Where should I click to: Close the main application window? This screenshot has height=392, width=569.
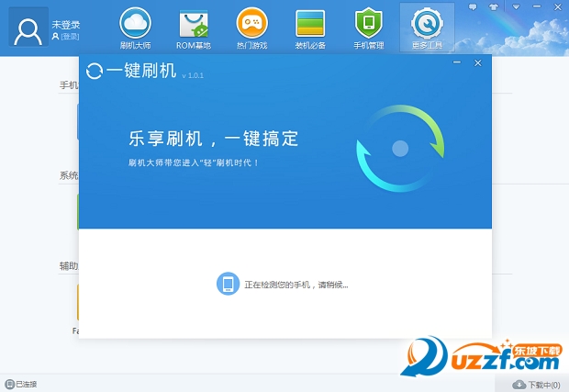558,7
